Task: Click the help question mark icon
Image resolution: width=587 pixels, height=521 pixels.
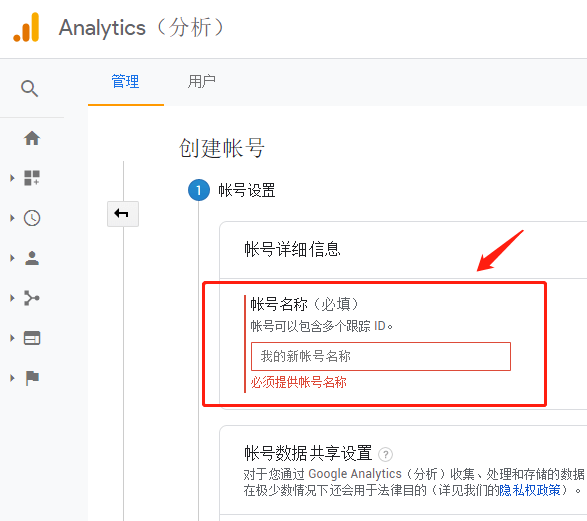Action: pyautogui.click(x=385, y=454)
